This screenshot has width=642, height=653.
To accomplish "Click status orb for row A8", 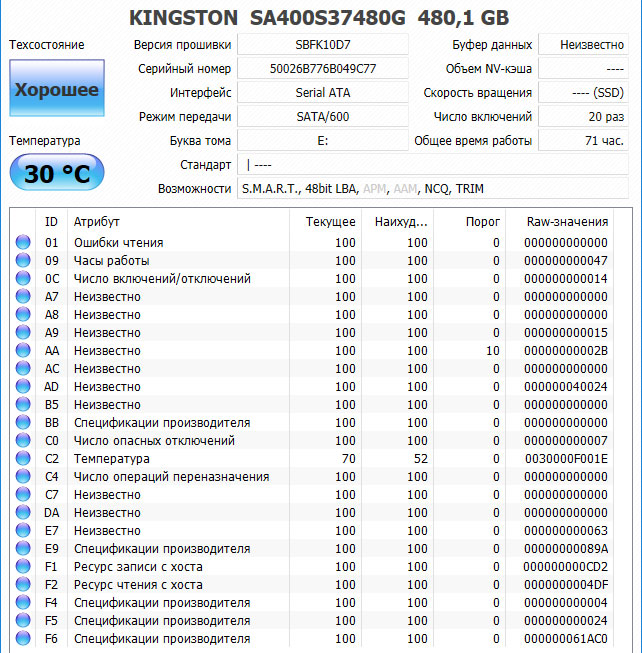I will [23, 314].
